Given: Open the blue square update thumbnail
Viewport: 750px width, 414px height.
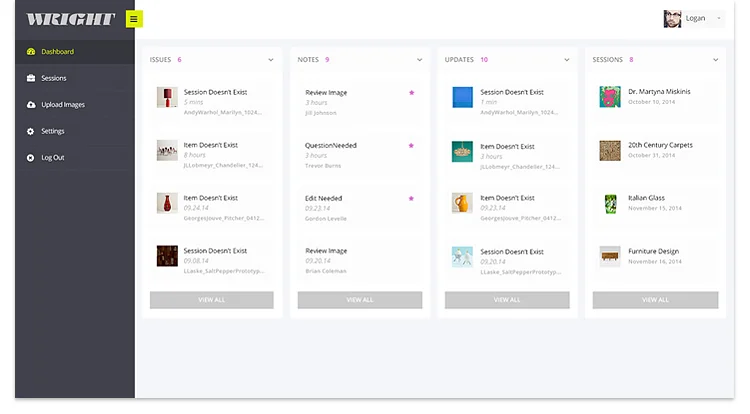Looking at the screenshot, I should point(463,97).
